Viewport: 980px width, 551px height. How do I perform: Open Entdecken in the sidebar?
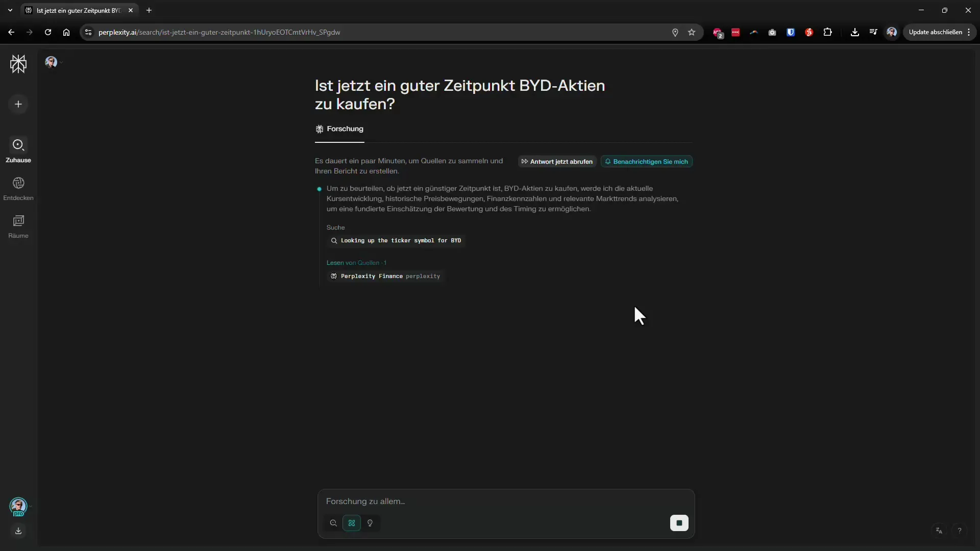tap(18, 188)
